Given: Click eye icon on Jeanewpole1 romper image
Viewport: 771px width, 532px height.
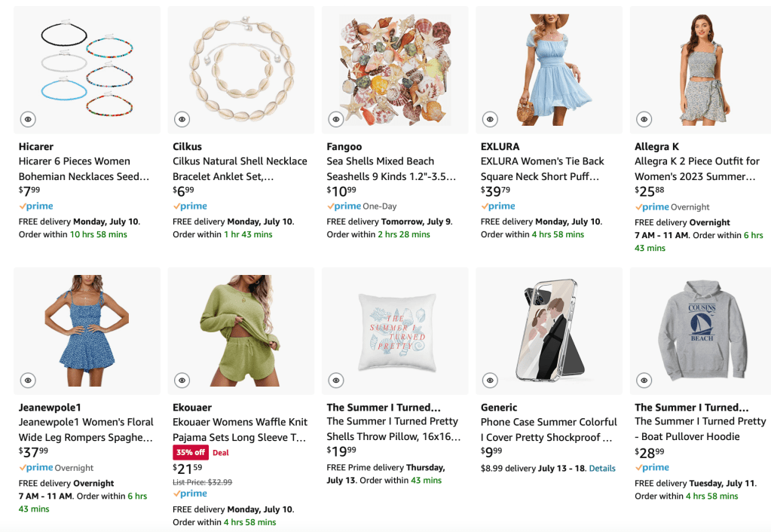Looking at the screenshot, I should [28, 381].
